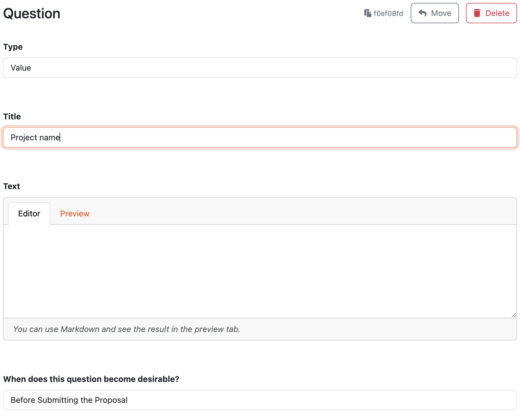
Task: Click the red trash can icon
Action: pyautogui.click(x=477, y=13)
